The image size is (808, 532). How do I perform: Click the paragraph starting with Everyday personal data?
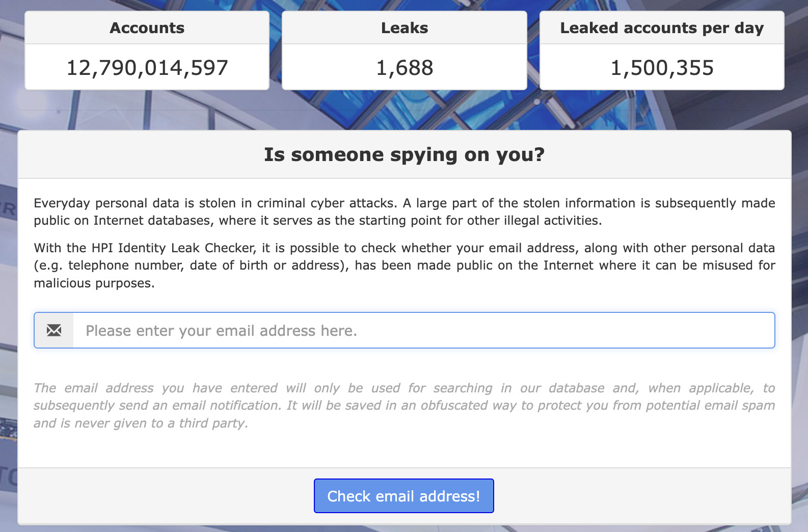405,211
